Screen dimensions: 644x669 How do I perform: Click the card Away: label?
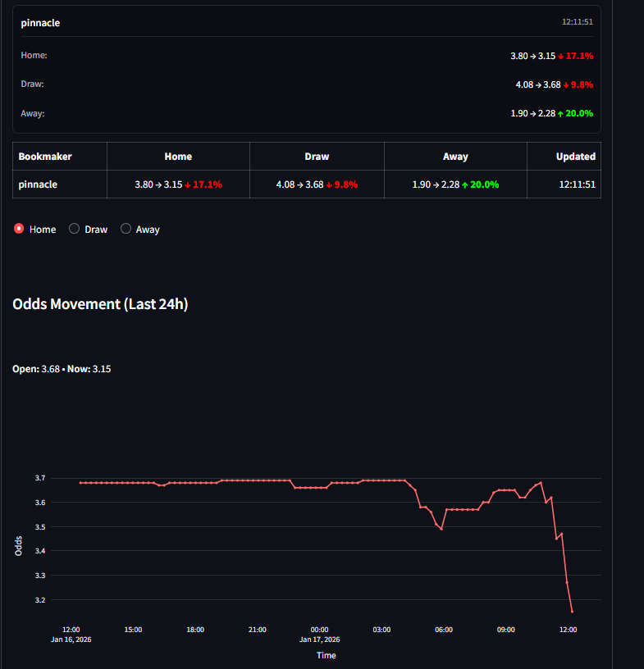pos(33,113)
